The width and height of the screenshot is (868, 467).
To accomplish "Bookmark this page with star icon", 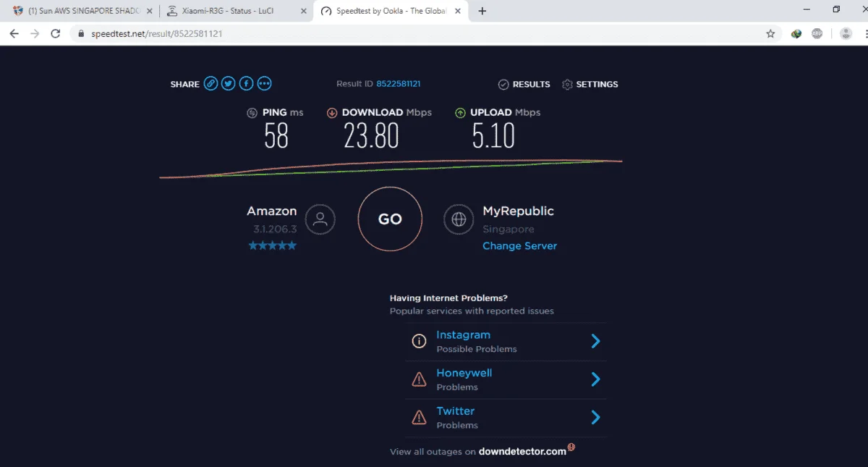I will [770, 33].
